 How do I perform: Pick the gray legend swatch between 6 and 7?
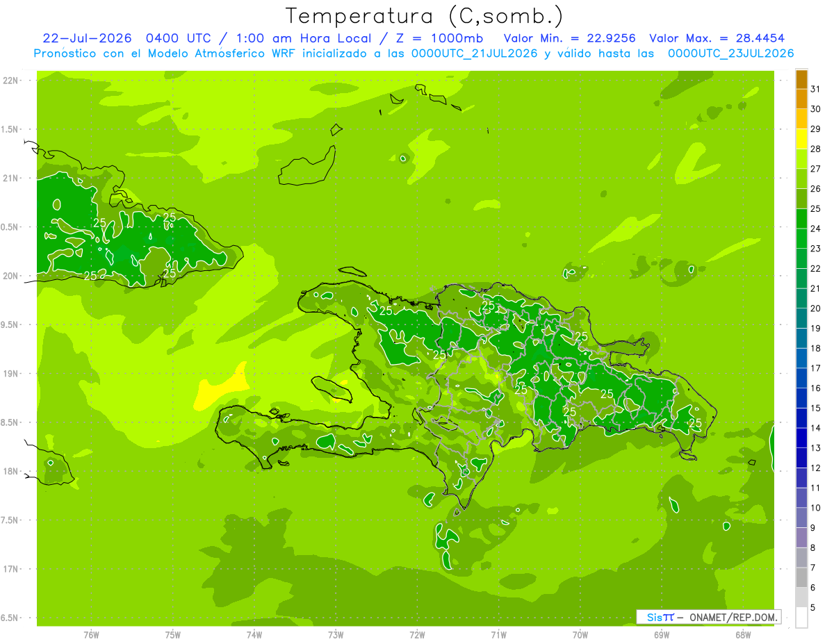[x=801, y=577]
